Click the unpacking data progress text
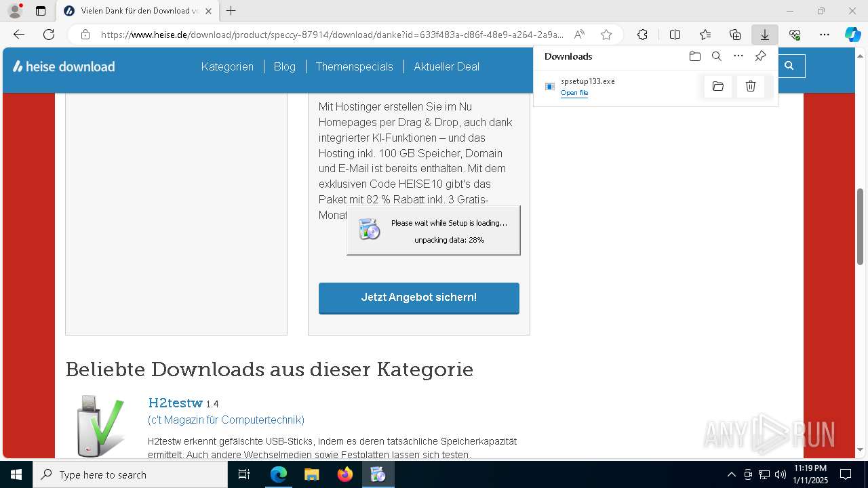This screenshot has width=868, height=488. click(x=450, y=240)
